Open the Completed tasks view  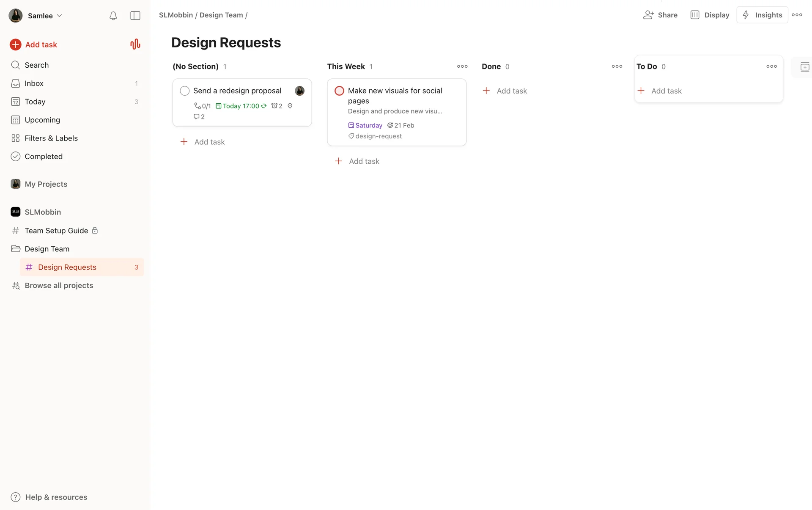pyautogui.click(x=43, y=156)
